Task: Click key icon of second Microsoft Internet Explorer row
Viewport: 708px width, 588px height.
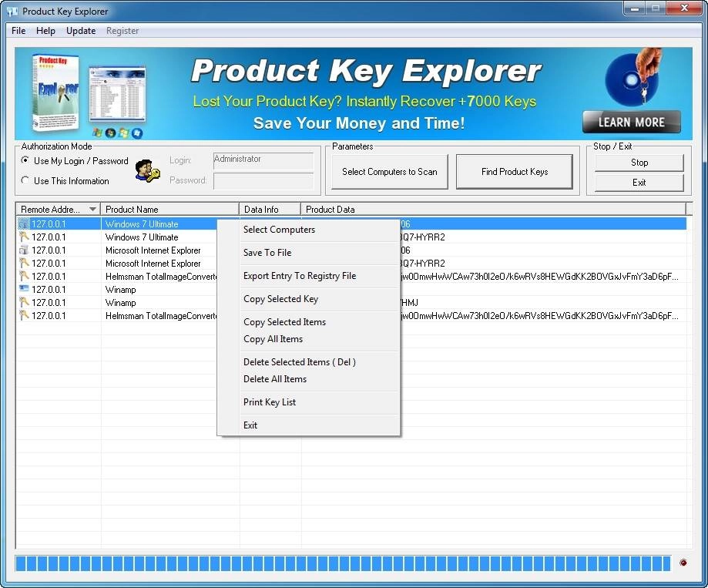Action: [x=24, y=263]
